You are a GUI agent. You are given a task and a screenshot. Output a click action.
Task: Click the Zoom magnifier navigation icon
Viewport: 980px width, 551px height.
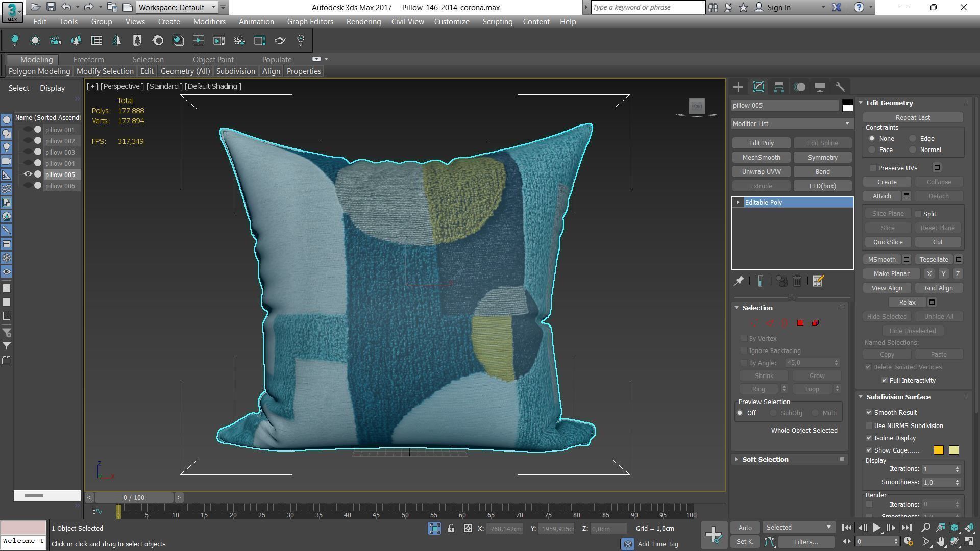click(926, 528)
